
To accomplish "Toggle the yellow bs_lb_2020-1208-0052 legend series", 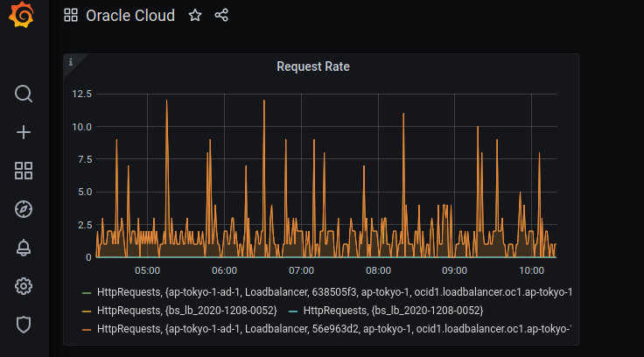I will tap(187, 311).
